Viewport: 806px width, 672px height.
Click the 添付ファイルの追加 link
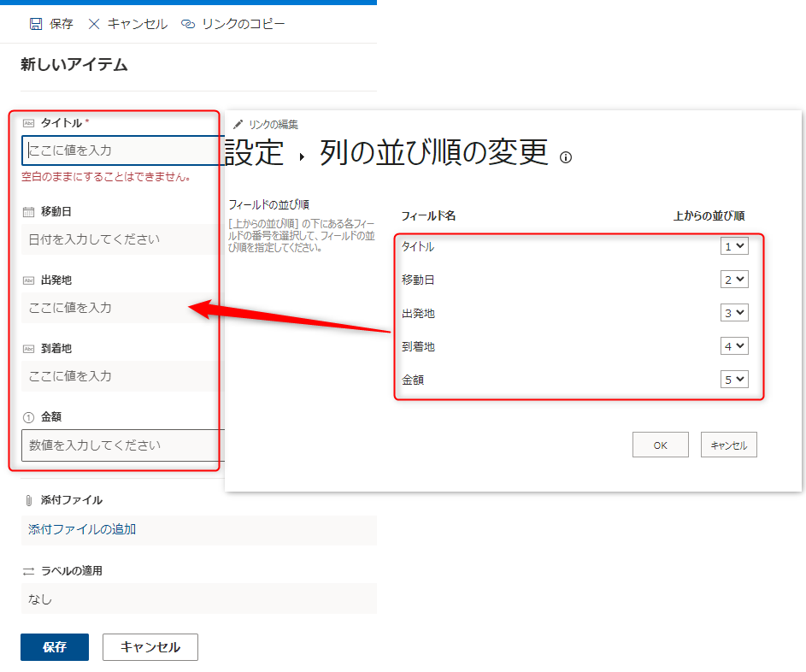(82, 529)
